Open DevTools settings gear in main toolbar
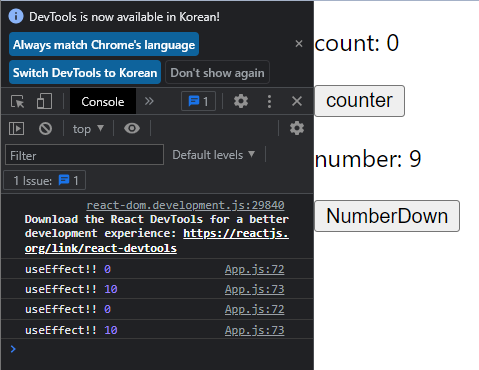 (241, 101)
